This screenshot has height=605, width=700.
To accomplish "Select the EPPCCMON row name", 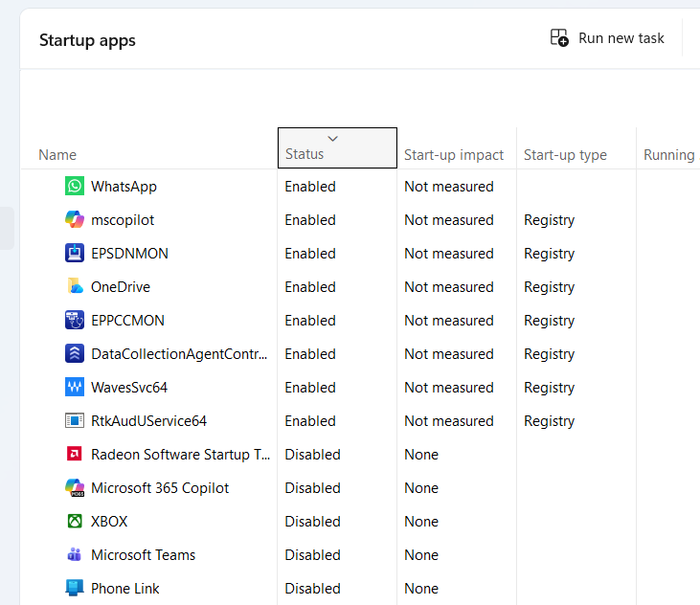I will coord(127,321).
